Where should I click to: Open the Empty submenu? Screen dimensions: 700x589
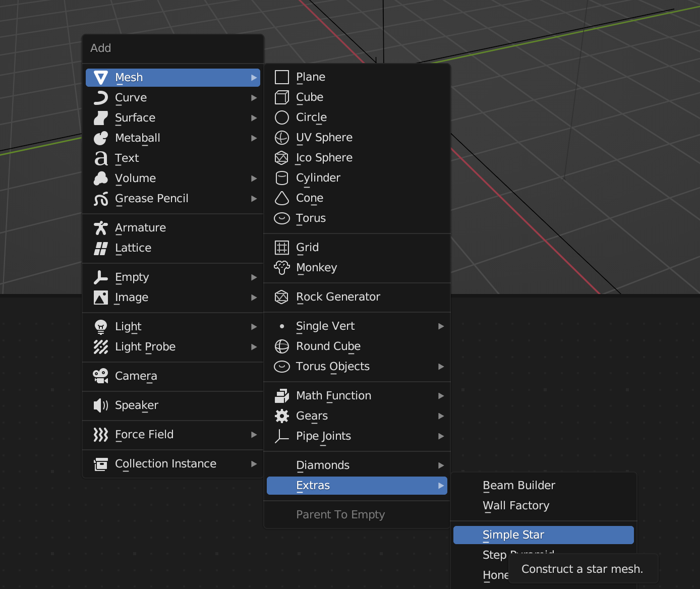[173, 277]
